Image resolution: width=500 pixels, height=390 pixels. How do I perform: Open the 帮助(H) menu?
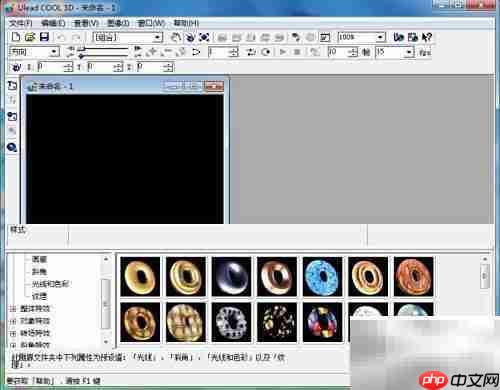click(186, 23)
